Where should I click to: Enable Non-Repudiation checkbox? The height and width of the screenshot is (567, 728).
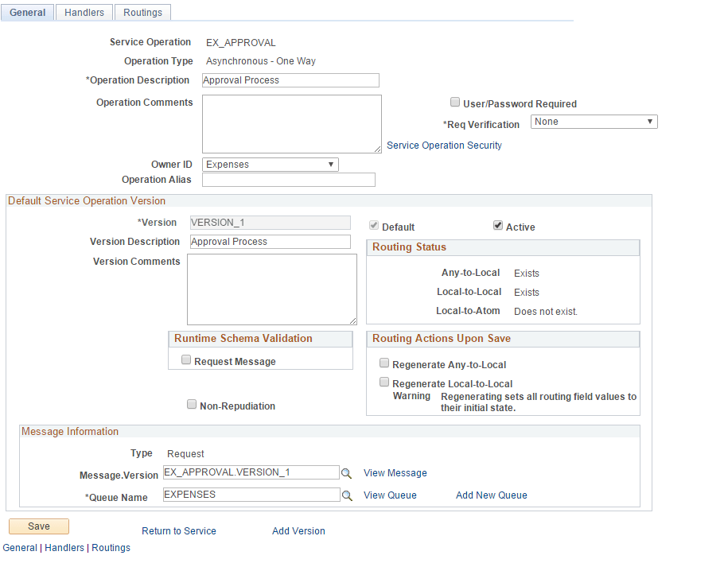coord(192,404)
